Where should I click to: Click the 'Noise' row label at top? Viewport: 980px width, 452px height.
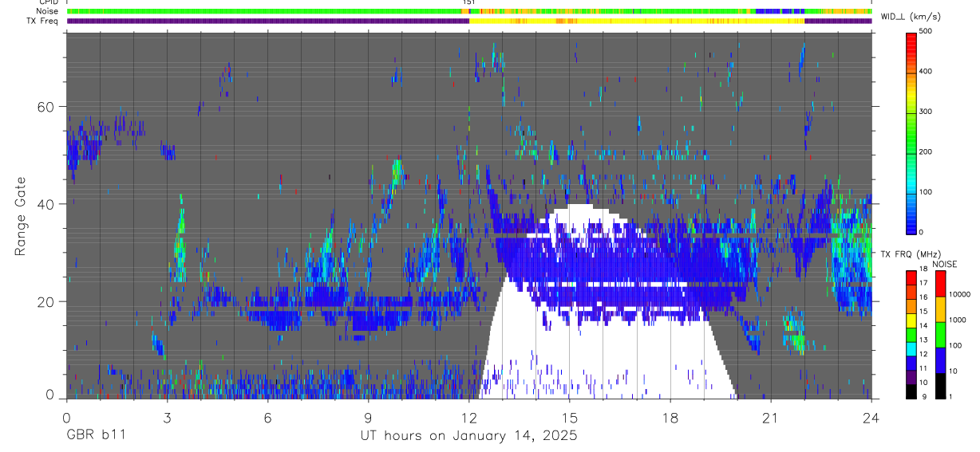coord(48,11)
